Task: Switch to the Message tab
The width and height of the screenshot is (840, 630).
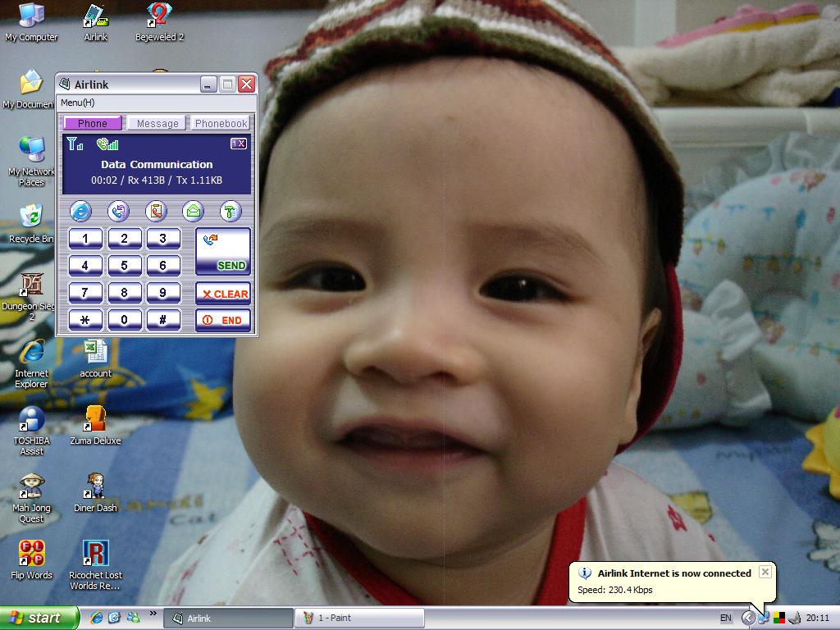Action: pyautogui.click(x=157, y=123)
